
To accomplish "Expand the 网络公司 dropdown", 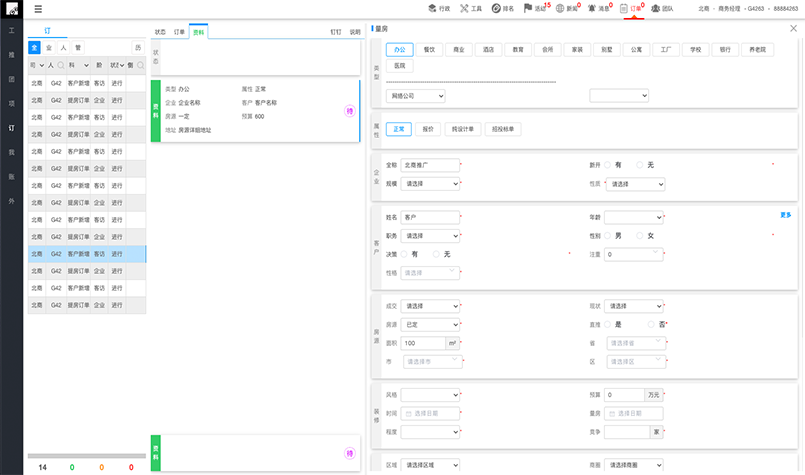I will click(415, 96).
